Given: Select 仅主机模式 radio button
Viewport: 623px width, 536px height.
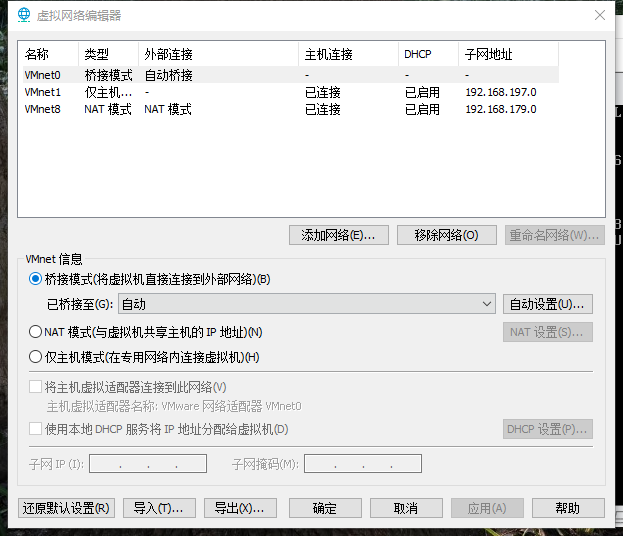Looking at the screenshot, I should (35, 356).
